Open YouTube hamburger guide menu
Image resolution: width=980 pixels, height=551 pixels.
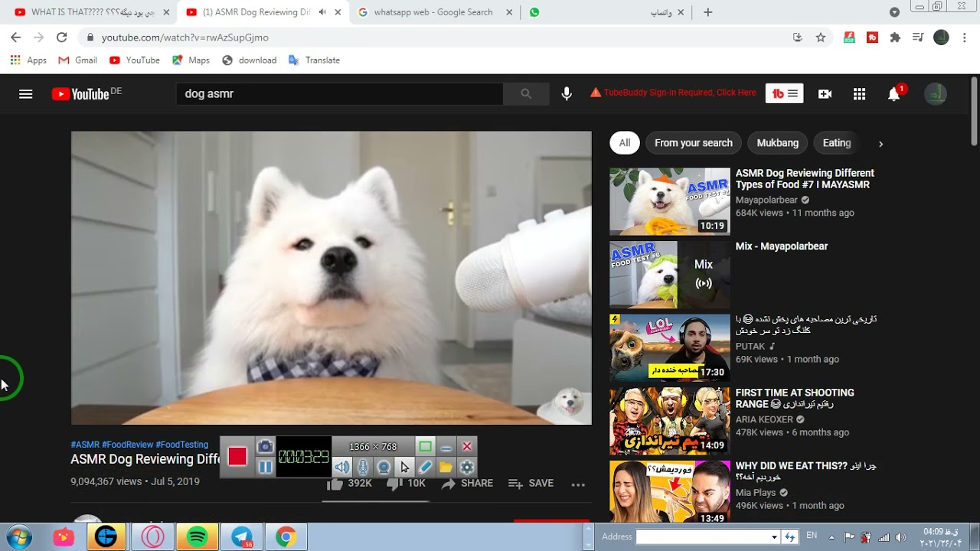click(26, 93)
